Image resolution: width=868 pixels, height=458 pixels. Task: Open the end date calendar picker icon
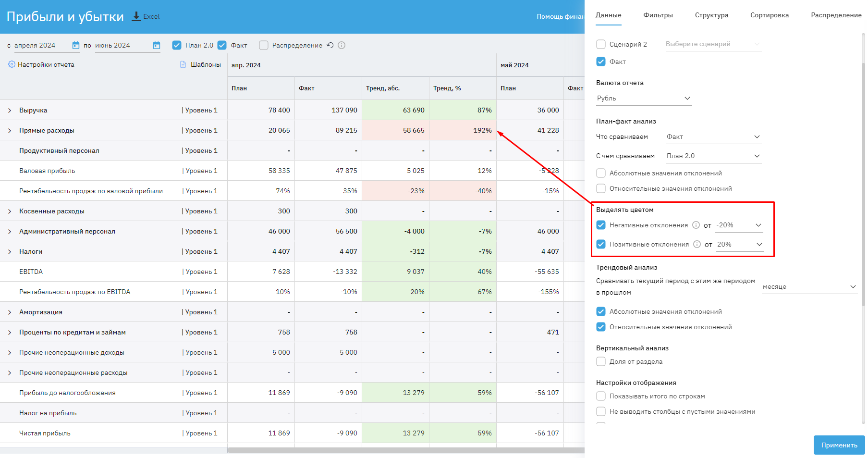coord(157,45)
